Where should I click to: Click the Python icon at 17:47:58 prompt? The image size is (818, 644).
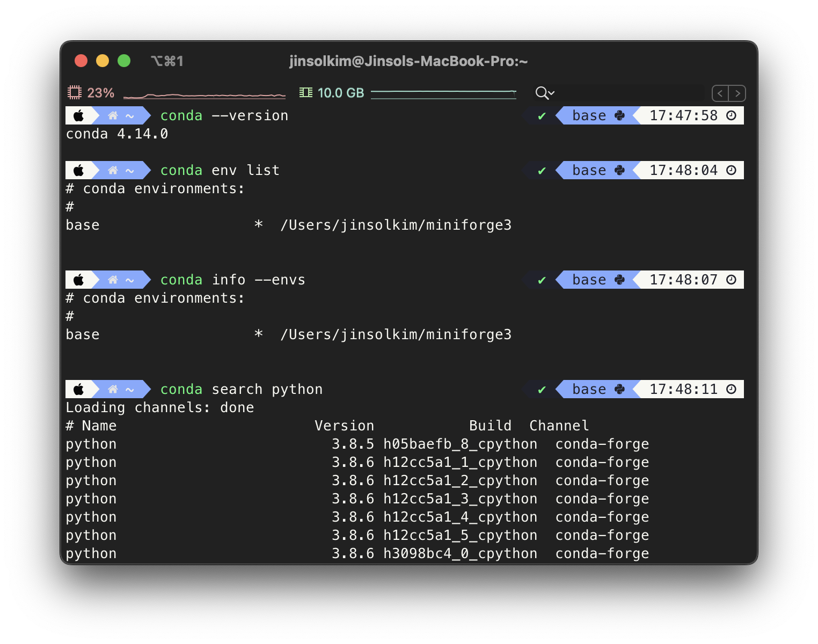619,115
